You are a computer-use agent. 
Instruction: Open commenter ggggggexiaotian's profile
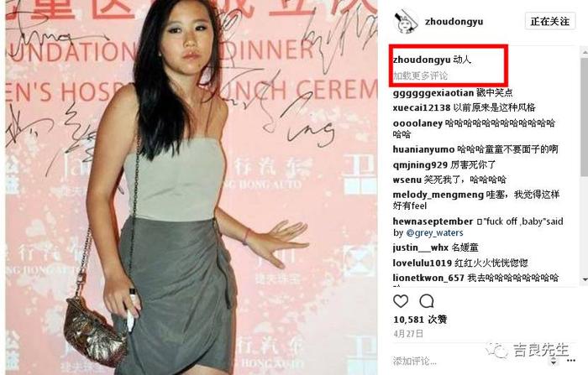433,92
